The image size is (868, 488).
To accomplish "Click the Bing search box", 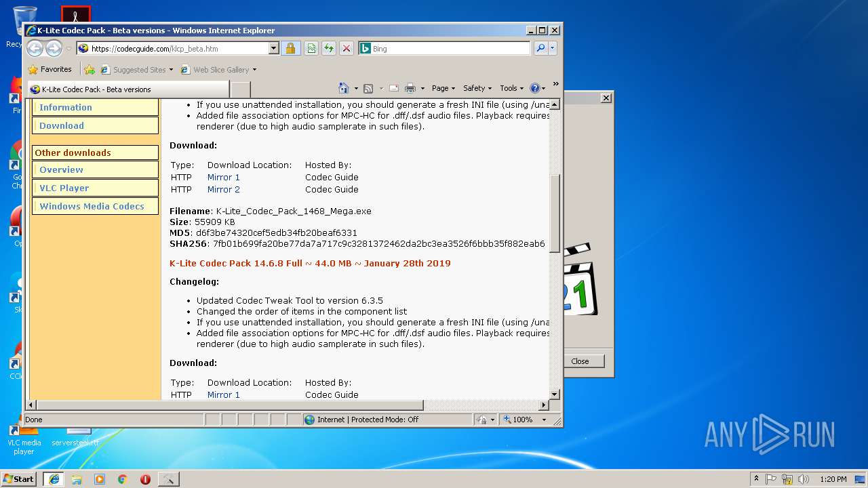I will click(x=444, y=48).
